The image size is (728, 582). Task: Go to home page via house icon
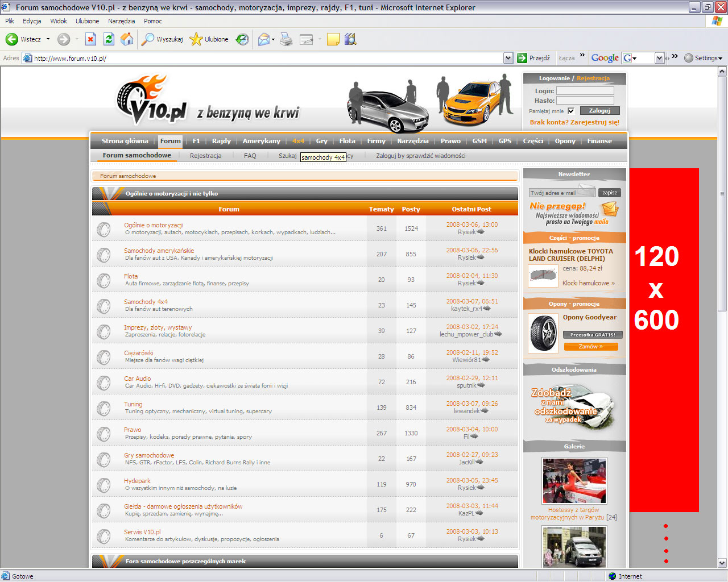tap(127, 39)
